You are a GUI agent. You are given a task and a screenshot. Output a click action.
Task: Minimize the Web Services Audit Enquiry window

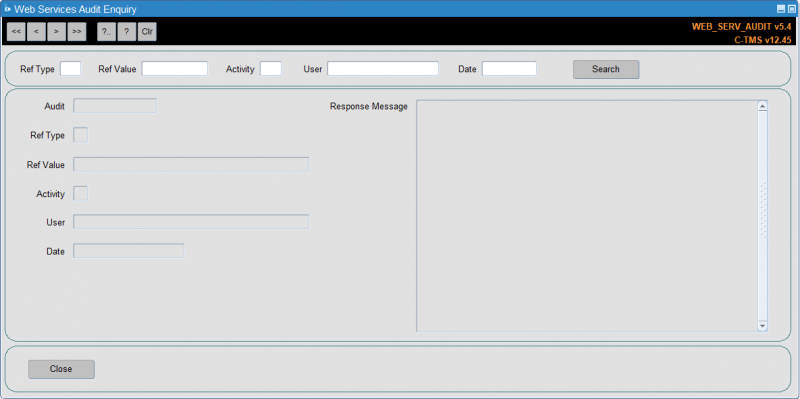(x=781, y=9)
